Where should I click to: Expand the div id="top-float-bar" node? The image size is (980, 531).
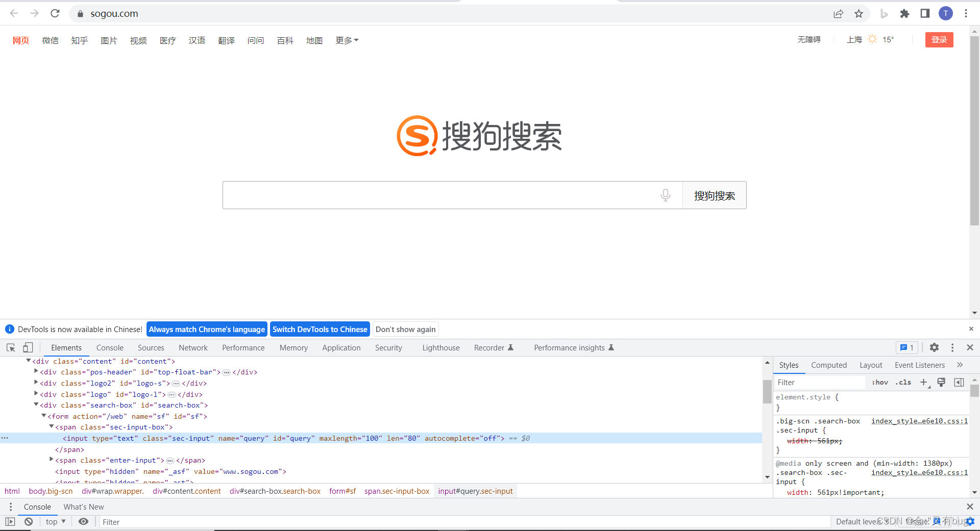(36, 371)
